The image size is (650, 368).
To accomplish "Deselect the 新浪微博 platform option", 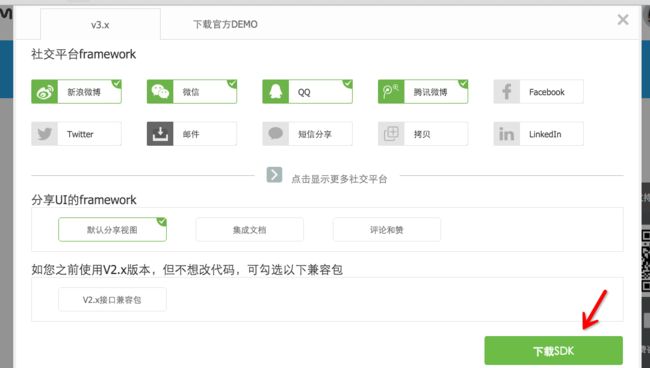I will click(x=77, y=92).
